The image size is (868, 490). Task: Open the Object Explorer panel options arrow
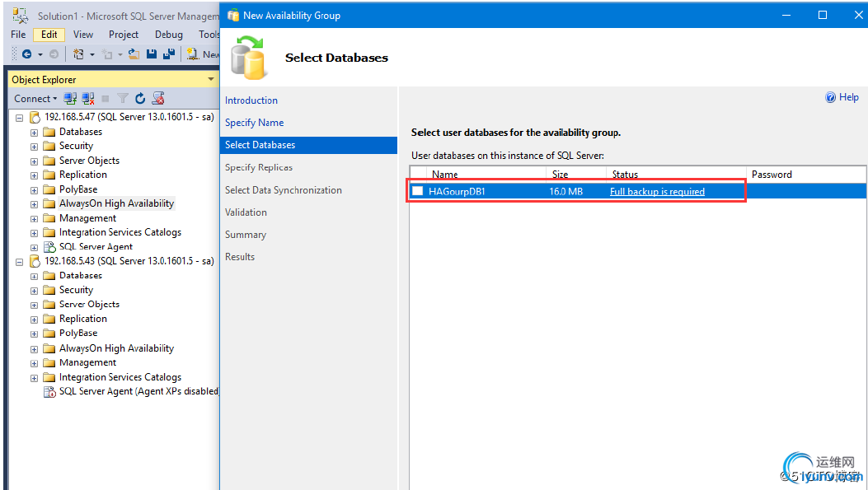[211, 80]
